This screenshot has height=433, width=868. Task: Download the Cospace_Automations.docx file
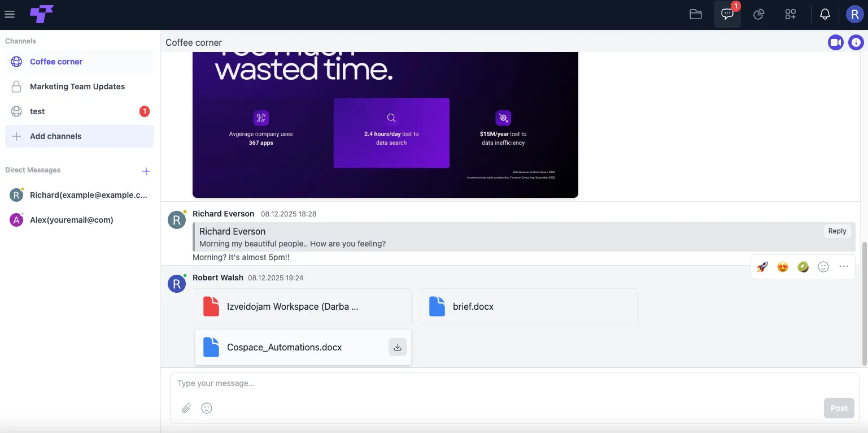[x=398, y=347]
